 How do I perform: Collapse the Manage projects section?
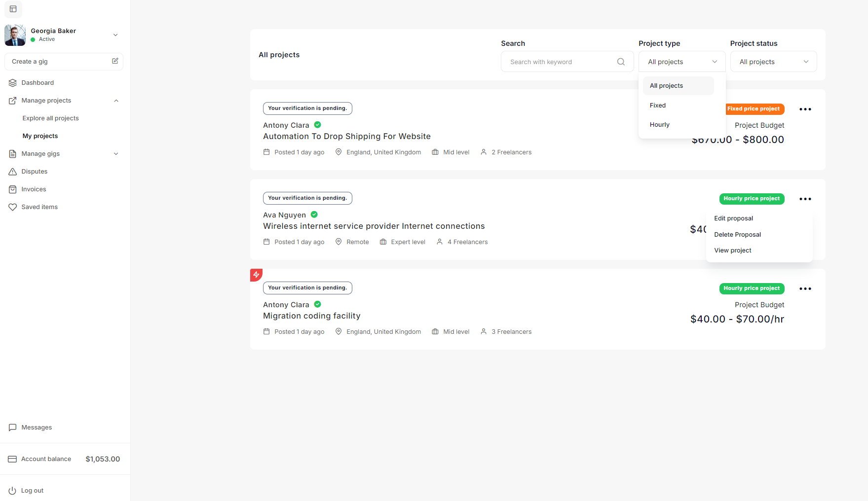tap(116, 101)
